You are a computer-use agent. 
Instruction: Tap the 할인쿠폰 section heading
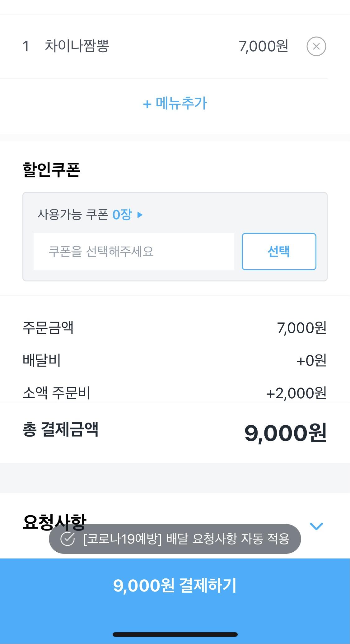tap(51, 170)
